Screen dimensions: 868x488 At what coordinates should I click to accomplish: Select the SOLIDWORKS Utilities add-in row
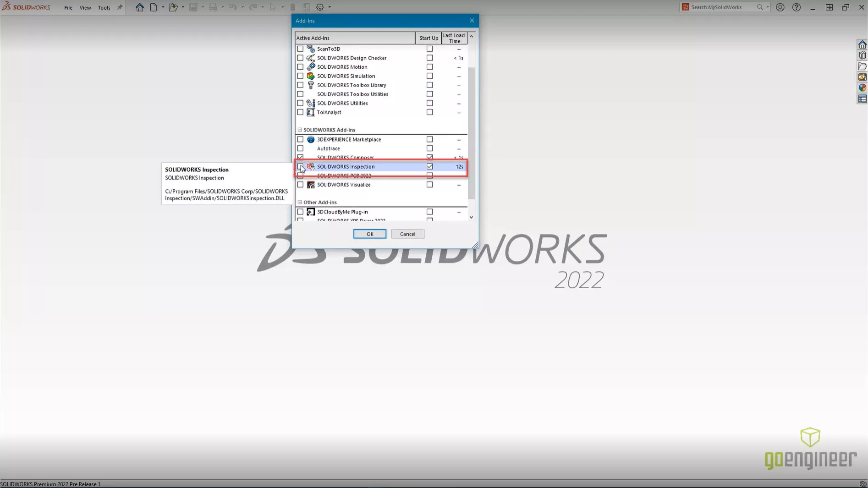tap(381, 103)
